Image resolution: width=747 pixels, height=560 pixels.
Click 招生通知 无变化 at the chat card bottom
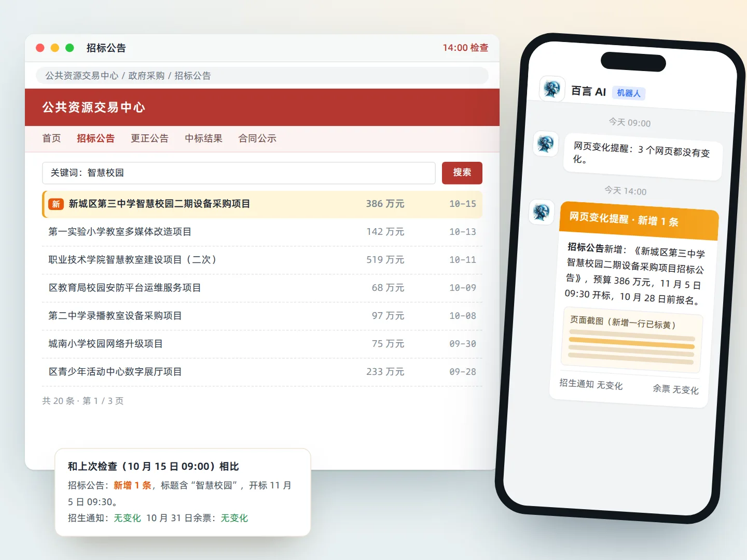[591, 384]
